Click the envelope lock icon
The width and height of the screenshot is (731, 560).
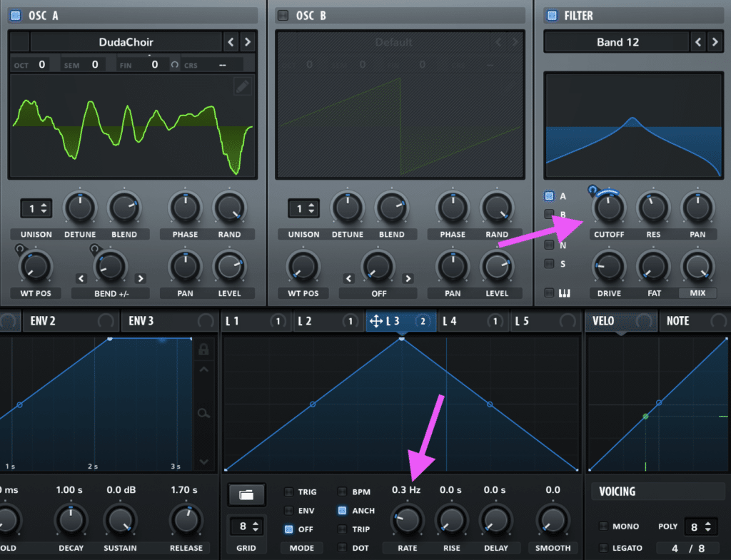pos(204,350)
